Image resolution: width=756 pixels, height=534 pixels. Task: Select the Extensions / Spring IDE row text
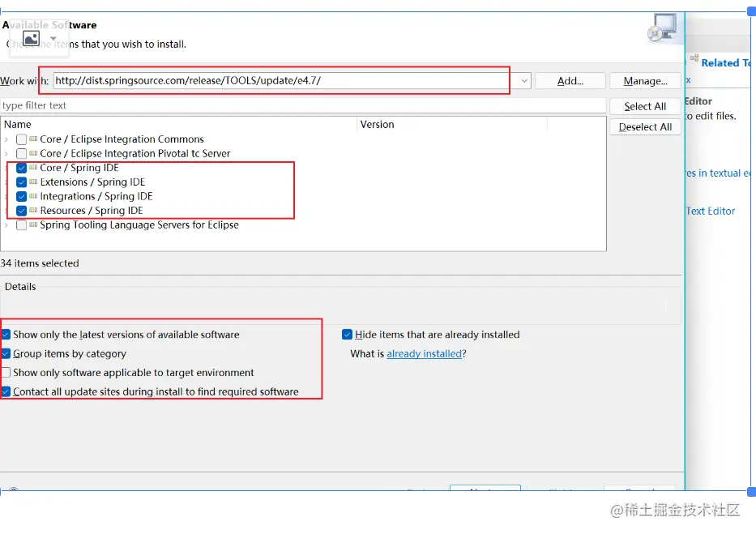point(92,182)
